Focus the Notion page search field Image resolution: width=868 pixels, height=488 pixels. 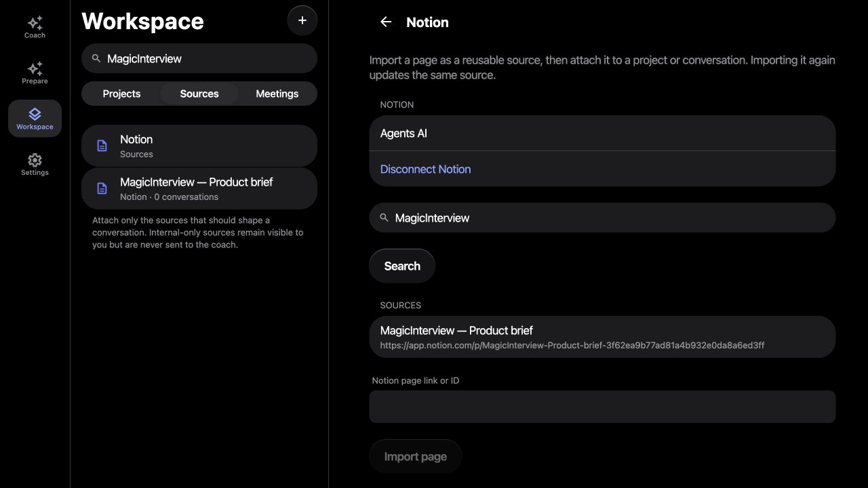tap(602, 218)
